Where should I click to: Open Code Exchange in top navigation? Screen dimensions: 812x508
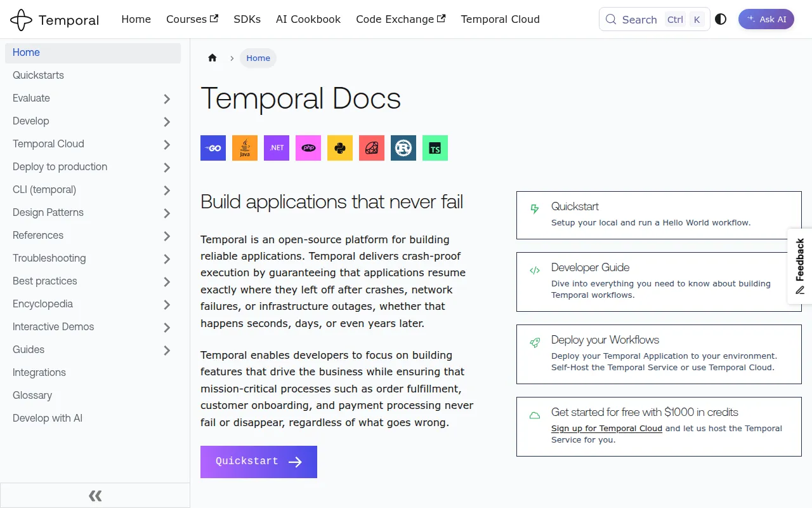click(x=400, y=19)
